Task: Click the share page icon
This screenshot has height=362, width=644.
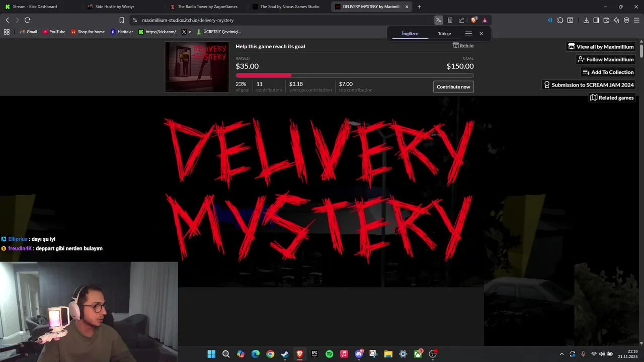Action: coord(461,20)
